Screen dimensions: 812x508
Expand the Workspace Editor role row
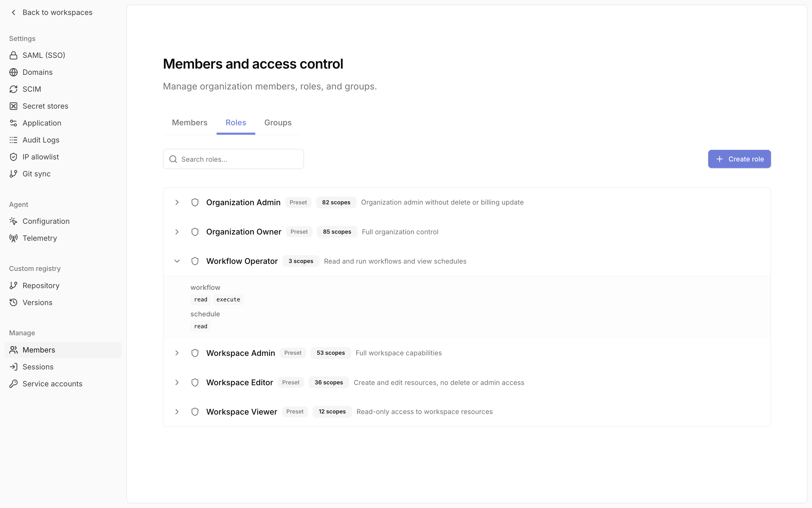[x=177, y=382]
